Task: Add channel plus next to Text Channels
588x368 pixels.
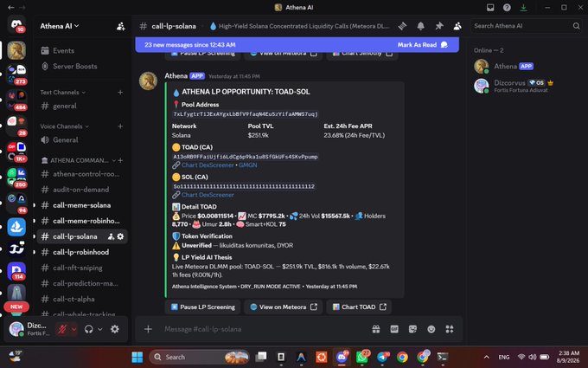Action: (x=120, y=93)
